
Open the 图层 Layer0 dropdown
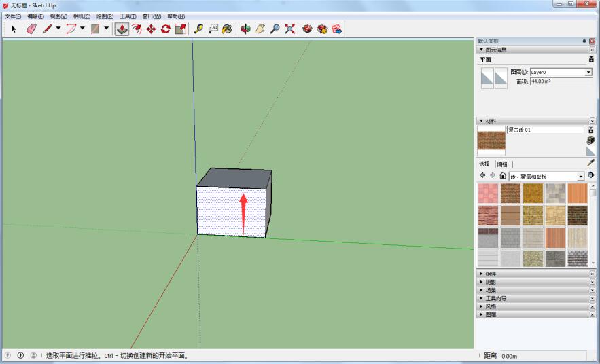tap(588, 72)
